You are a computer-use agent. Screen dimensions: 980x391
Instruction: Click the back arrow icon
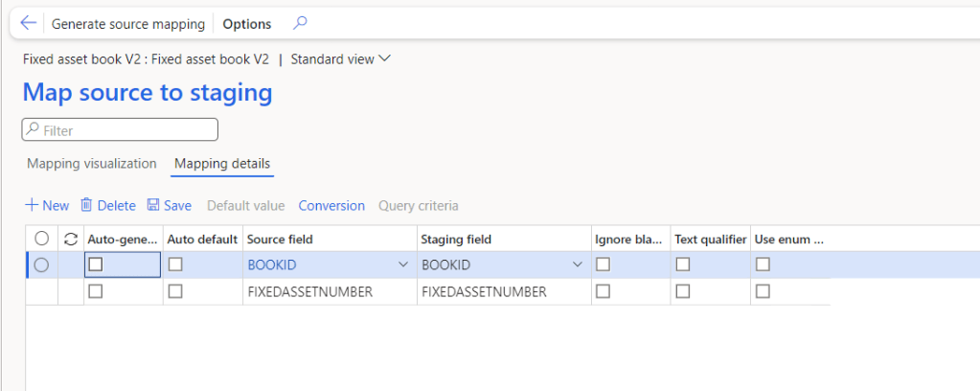point(28,24)
